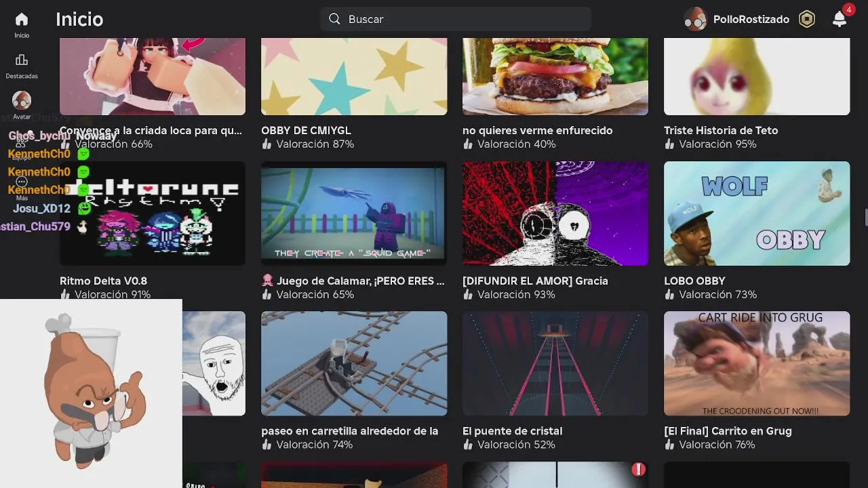Open PolloRostizado username link

(751, 19)
